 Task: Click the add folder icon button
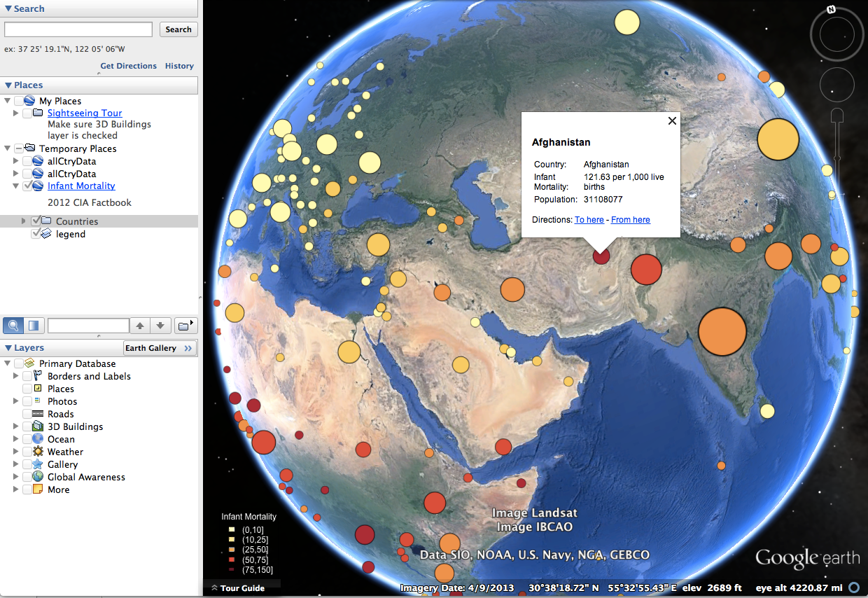(x=185, y=326)
